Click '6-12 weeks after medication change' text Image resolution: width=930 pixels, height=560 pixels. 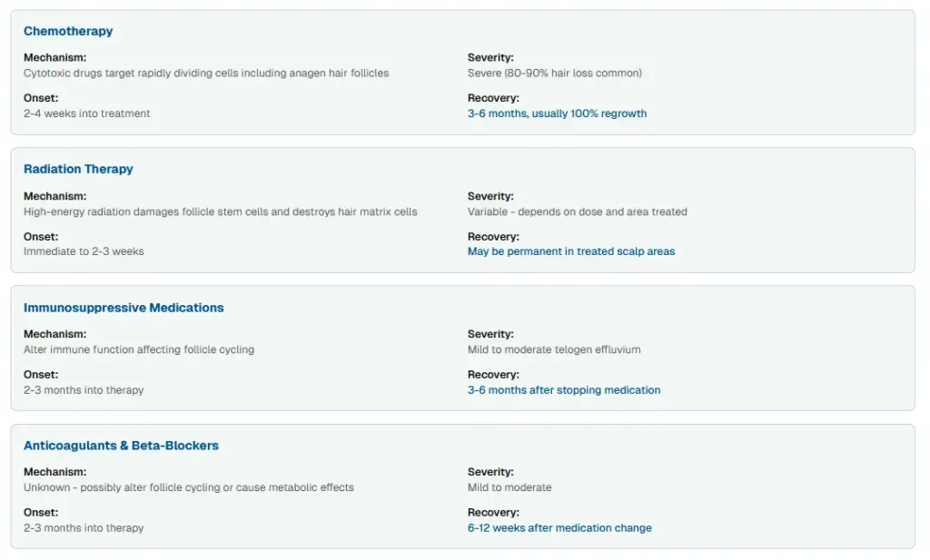[559, 528]
